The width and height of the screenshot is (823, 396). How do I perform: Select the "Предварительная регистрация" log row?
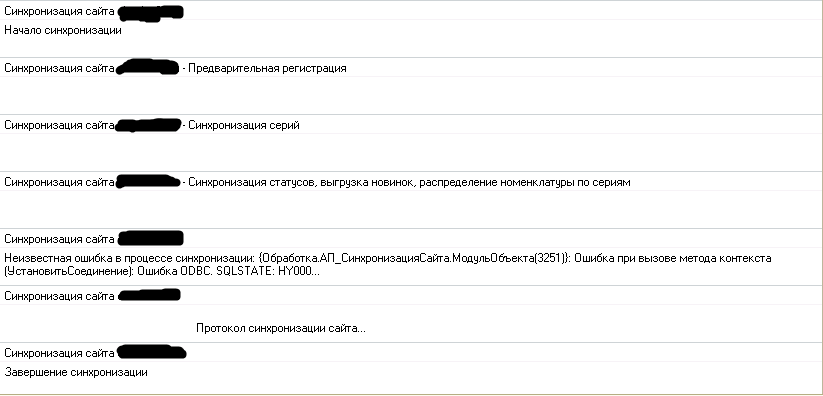411,68
